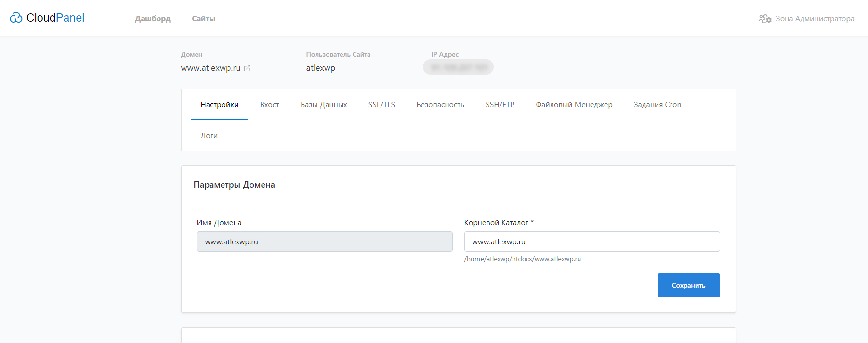This screenshot has height=343, width=868.
Task: Click the CloudPanel brand text
Action: coord(55,18)
